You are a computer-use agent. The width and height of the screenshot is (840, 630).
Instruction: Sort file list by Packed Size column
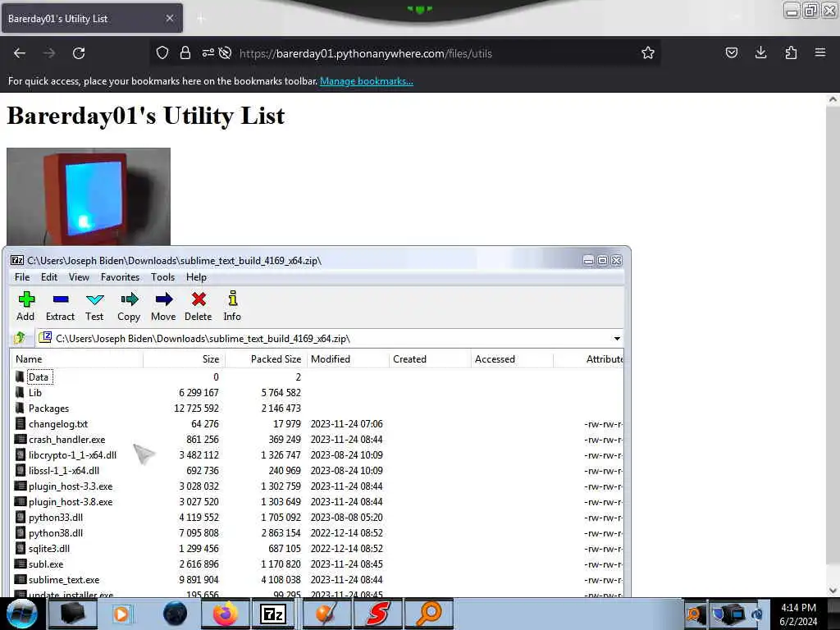tap(267, 359)
